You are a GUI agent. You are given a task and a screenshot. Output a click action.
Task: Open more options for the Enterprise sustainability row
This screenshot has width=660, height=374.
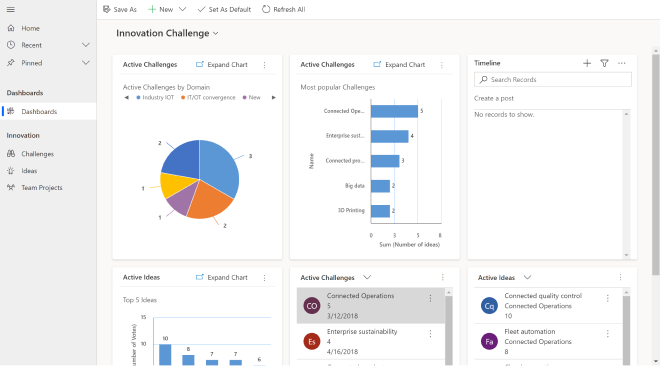430,334
